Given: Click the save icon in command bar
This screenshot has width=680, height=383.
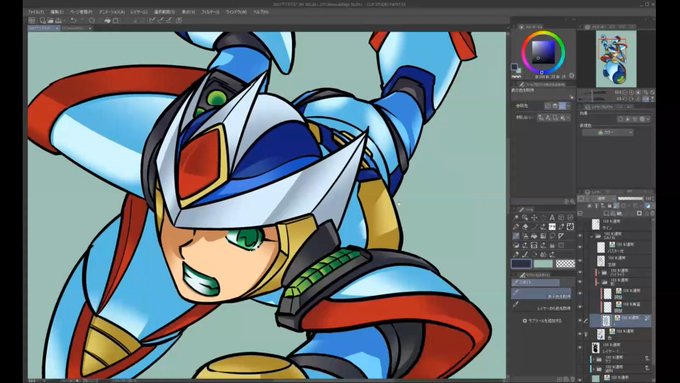Looking at the screenshot, I should click(58, 20).
